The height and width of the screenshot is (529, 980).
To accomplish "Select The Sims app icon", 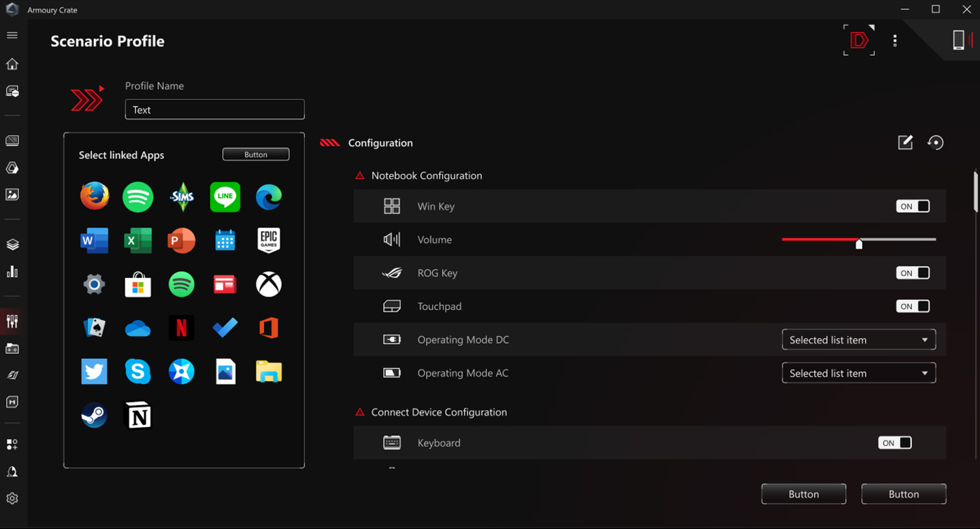I will (x=182, y=197).
